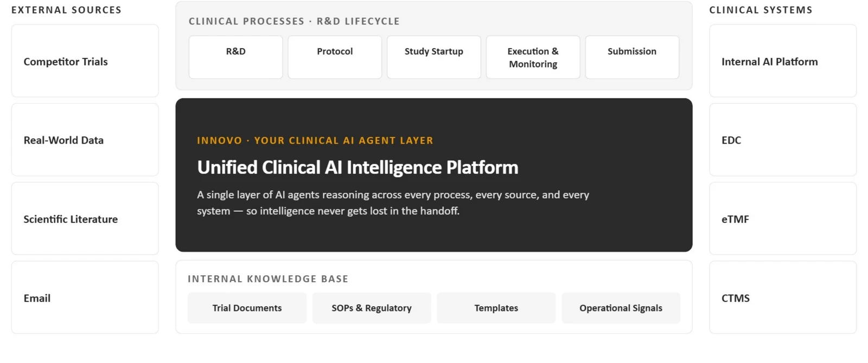Click the Execution & Monitoring stage

[x=533, y=57]
